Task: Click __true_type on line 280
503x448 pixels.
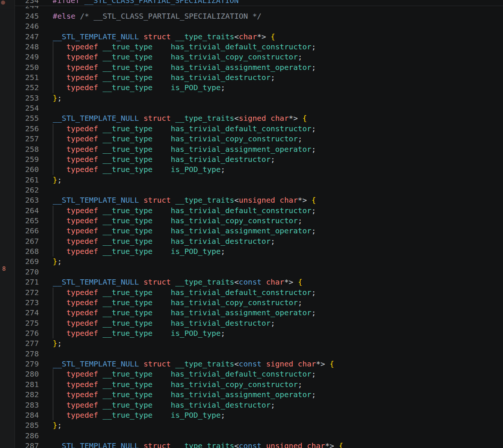Action: pyautogui.click(x=128, y=374)
